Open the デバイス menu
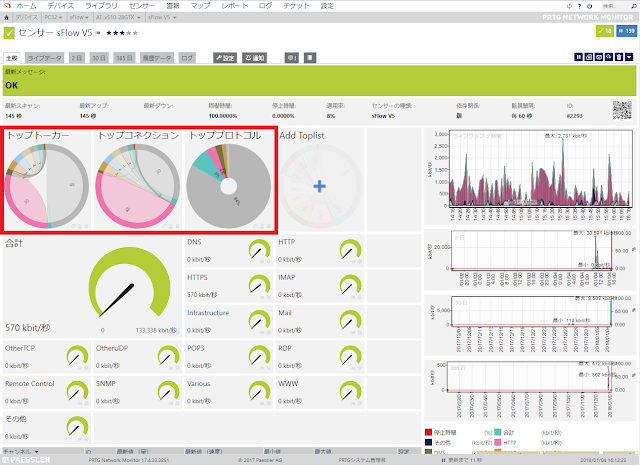 (x=60, y=6)
